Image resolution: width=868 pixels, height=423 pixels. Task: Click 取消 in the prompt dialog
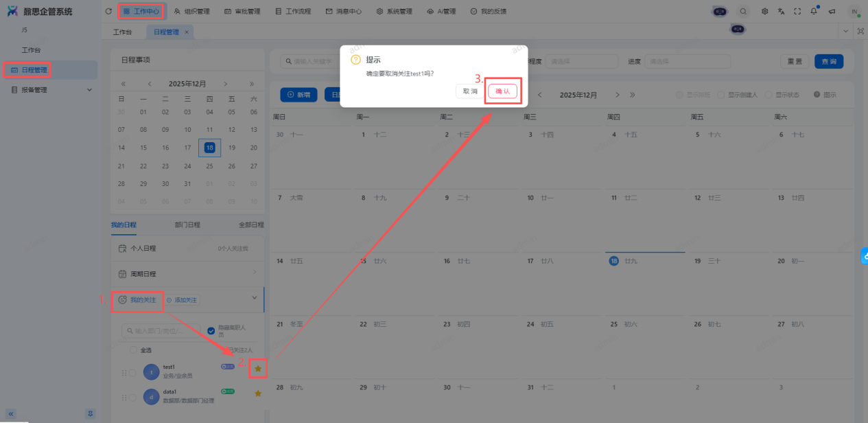pos(470,91)
